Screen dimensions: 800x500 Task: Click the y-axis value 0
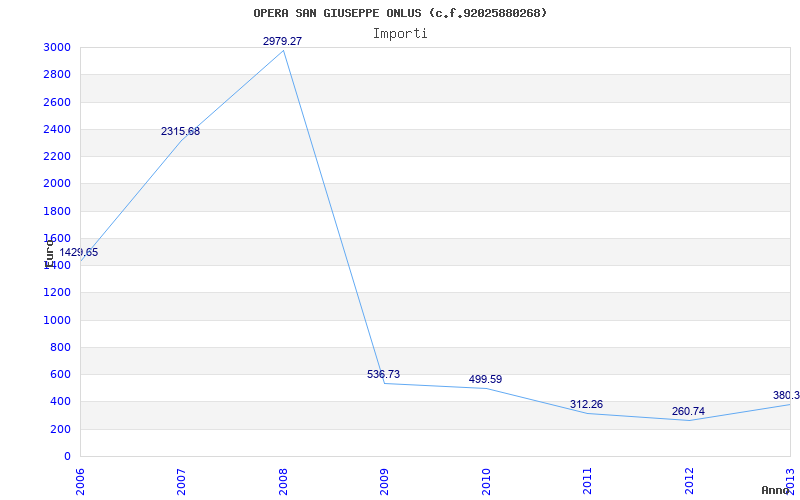(x=67, y=456)
